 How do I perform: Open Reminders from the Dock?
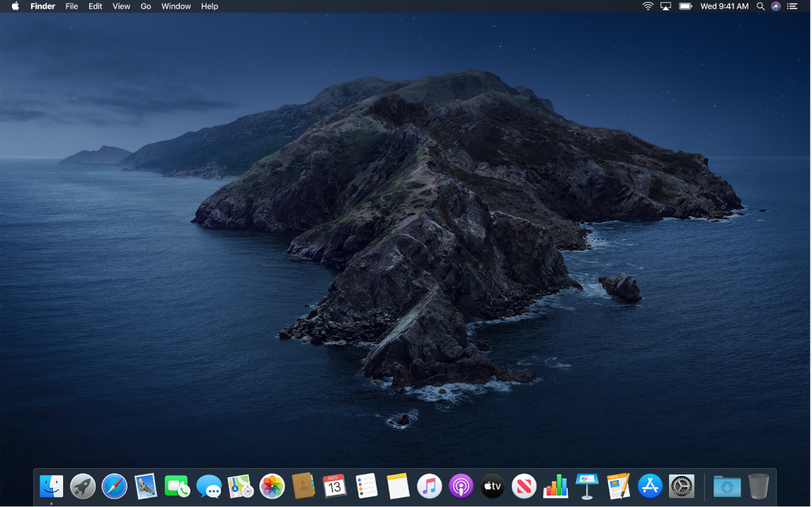366,486
